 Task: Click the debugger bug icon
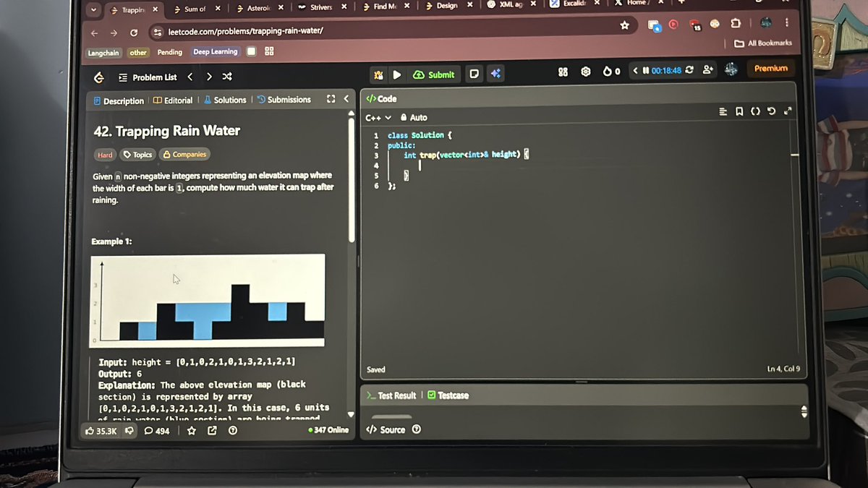pyautogui.click(x=378, y=74)
